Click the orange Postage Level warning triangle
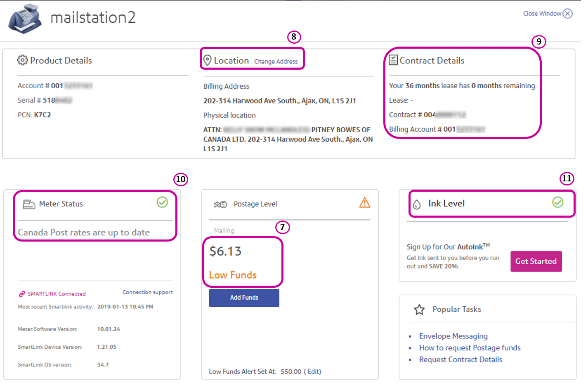The image size is (588, 385). [x=365, y=202]
